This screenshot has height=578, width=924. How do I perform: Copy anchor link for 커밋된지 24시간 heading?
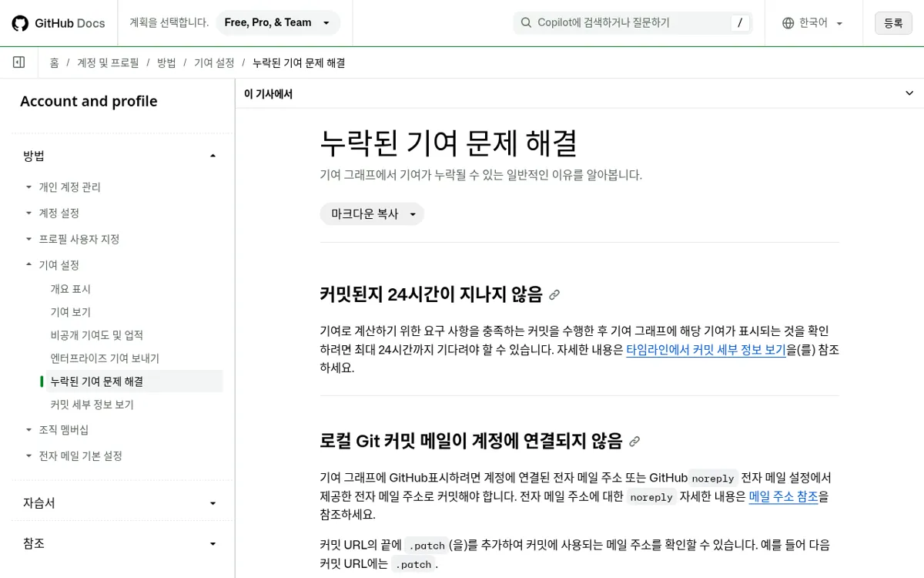pyautogui.click(x=554, y=295)
